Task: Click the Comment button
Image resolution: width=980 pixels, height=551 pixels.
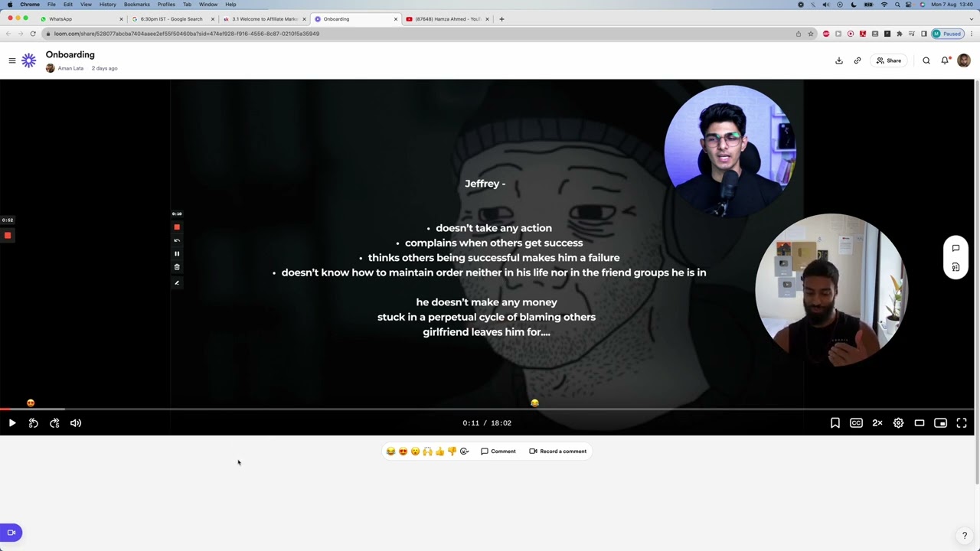Action: [x=498, y=452]
